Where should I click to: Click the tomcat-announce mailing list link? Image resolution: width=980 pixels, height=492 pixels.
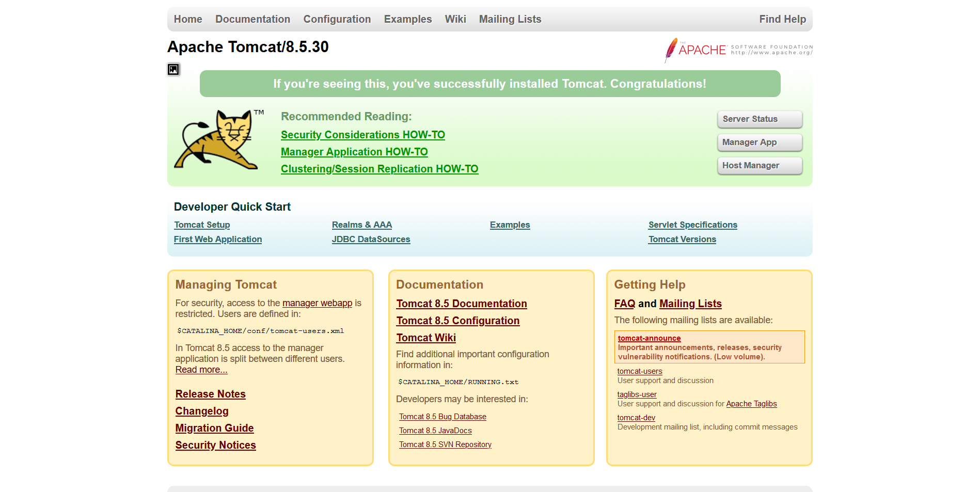point(649,338)
